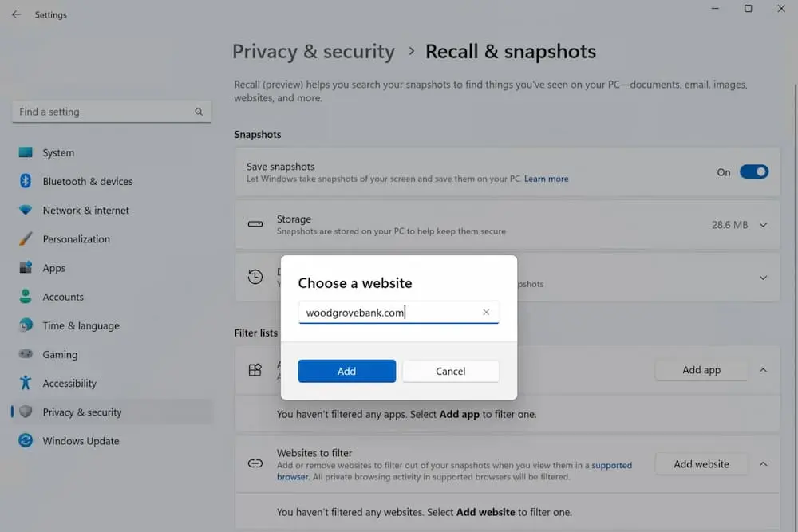Turn off the Save snapshots toggle
The image size is (798, 532).
coord(753,171)
